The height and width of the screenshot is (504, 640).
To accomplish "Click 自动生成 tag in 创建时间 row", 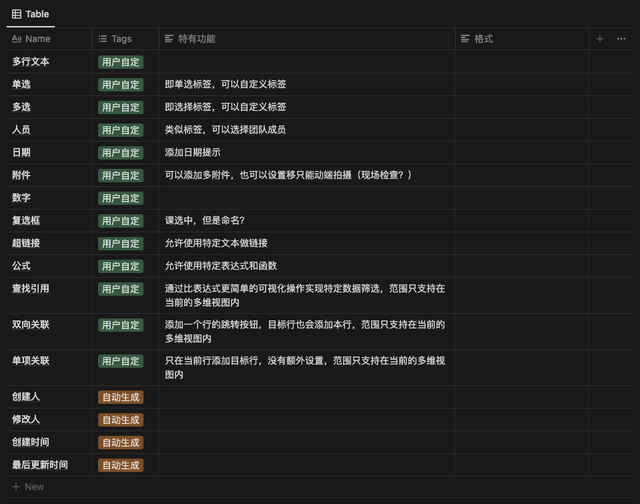I will tap(120, 442).
